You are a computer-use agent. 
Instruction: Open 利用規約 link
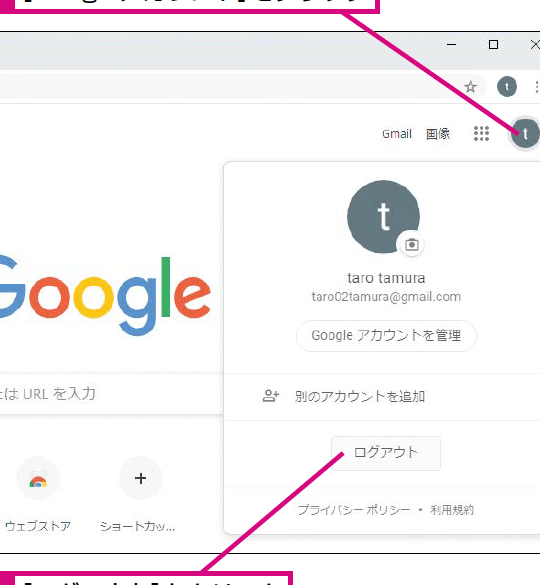point(452,510)
